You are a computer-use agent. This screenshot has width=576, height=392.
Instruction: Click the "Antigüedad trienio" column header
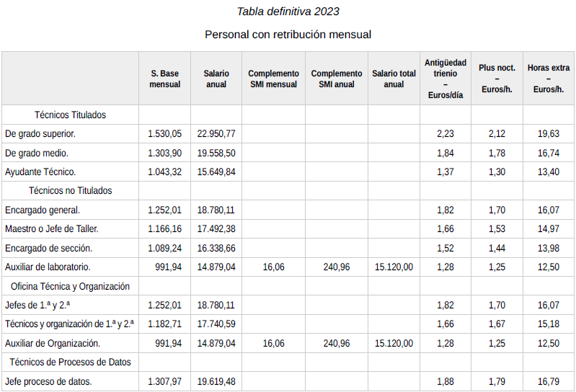[x=446, y=79]
